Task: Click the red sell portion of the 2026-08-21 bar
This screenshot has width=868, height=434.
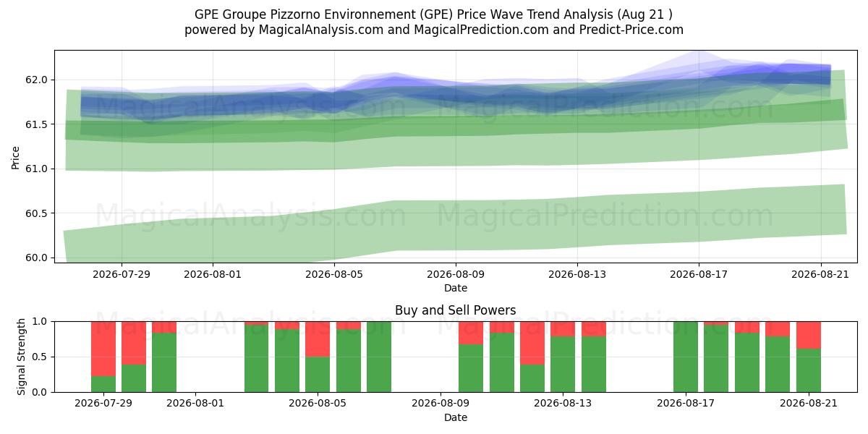Action: tap(809, 335)
